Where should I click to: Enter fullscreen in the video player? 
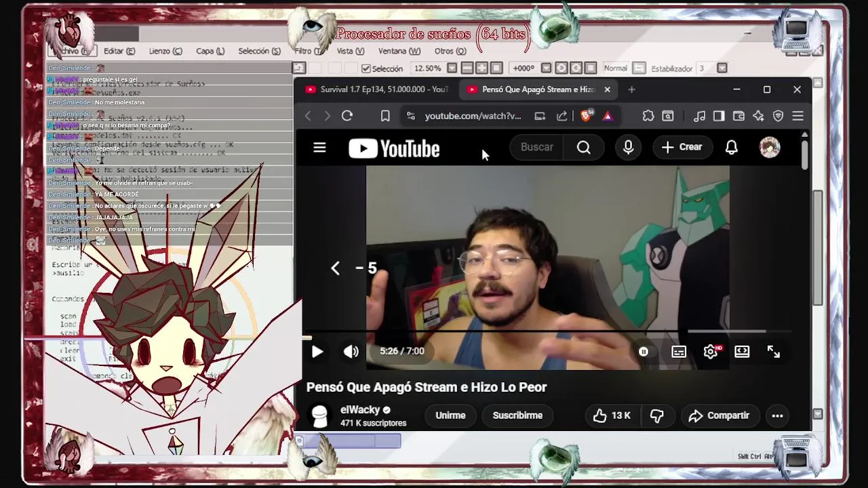(x=774, y=351)
